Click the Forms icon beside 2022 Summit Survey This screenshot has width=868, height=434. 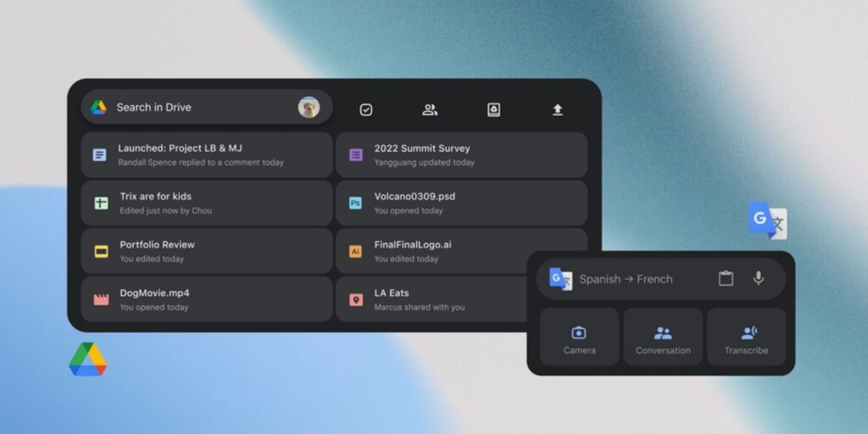(x=356, y=155)
